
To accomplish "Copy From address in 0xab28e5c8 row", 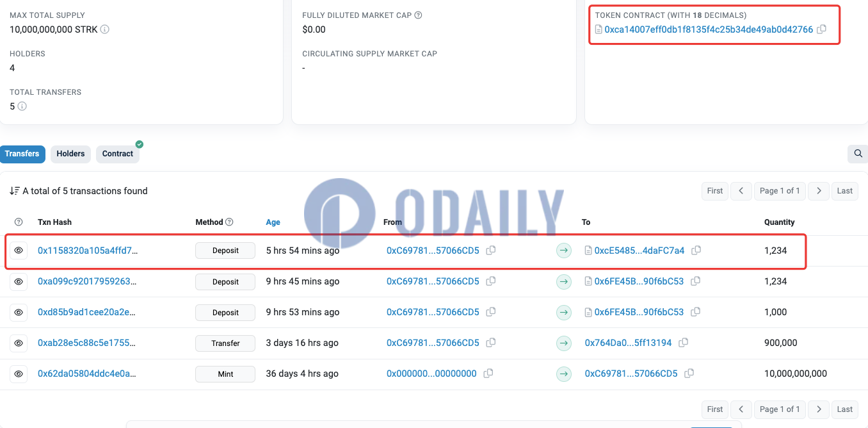I will 491,343.
